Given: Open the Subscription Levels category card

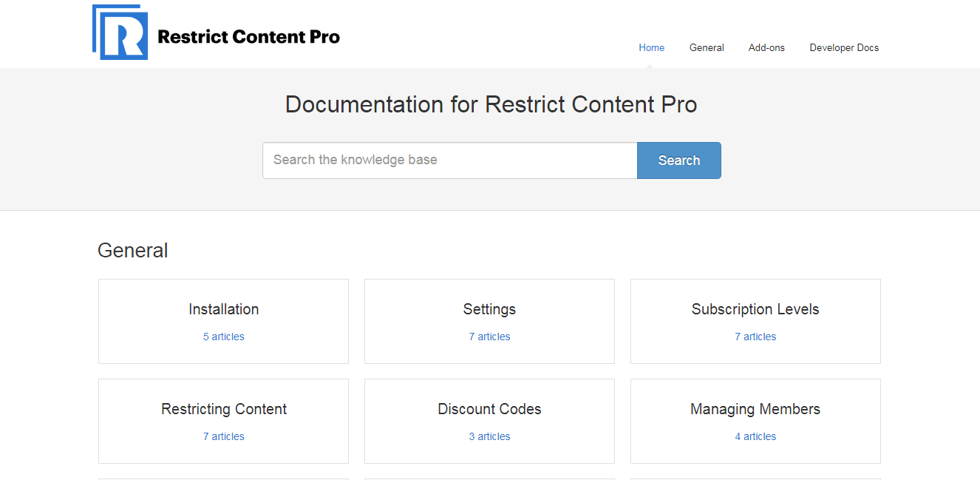Looking at the screenshot, I should [x=755, y=321].
